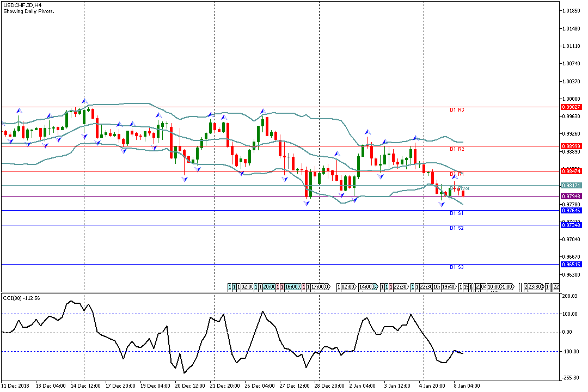Click the cyan 16:00 news event flag
Screen dimensions: 588x392
pos(292,286)
